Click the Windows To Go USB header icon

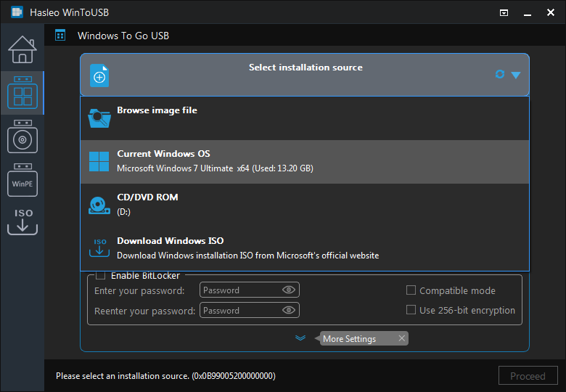click(60, 36)
